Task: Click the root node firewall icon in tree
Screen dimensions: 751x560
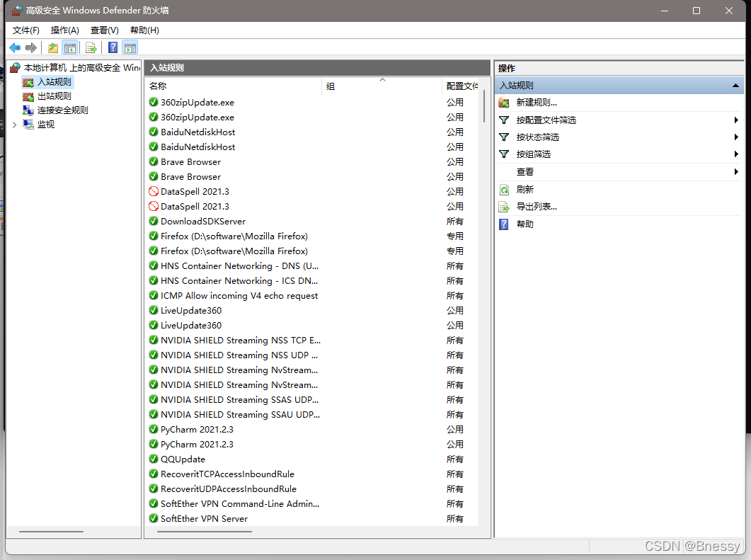Action: pyautogui.click(x=16, y=67)
